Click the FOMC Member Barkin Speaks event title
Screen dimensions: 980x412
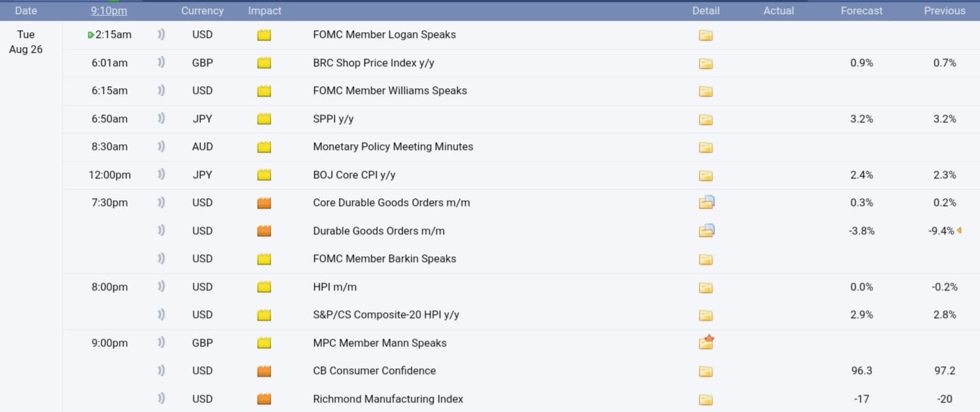[x=384, y=259]
